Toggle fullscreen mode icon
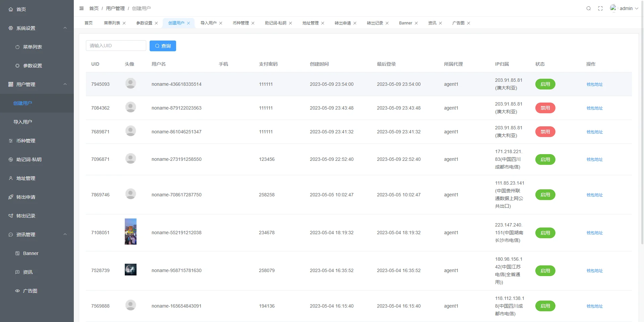The height and width of the screenshot is (322, 644). point(600,8)
